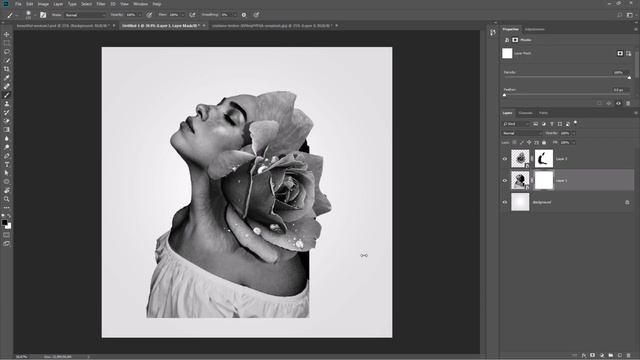The image size is (640, 360).
Task: Open the Window menu
Action: coord(140,4)
